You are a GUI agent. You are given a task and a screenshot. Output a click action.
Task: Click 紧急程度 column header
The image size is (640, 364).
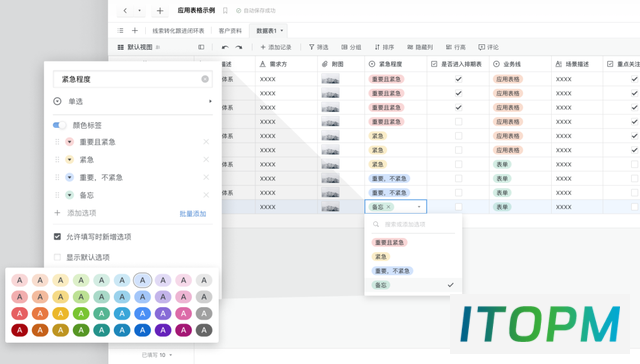point(395,64)
